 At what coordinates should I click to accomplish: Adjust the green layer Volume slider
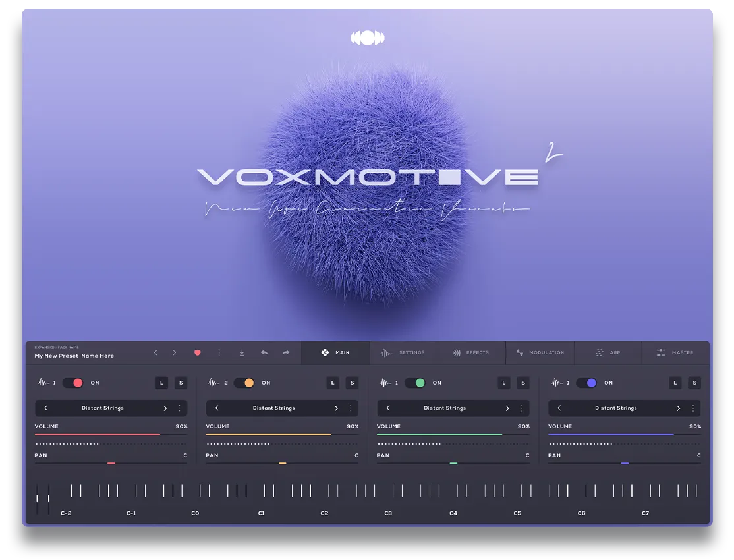point(453,435)
